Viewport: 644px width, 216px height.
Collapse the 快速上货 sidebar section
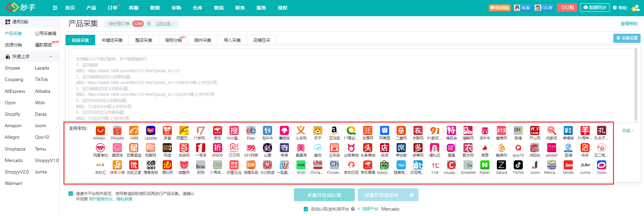tap(51, 56)
